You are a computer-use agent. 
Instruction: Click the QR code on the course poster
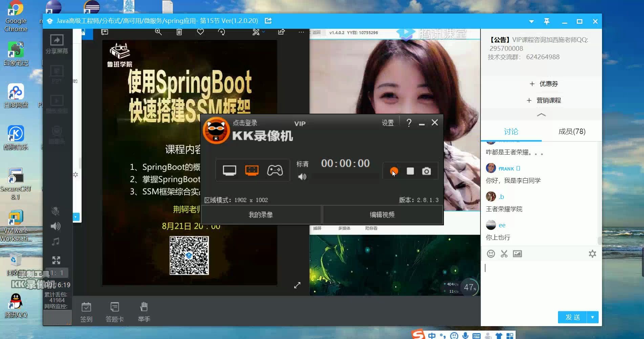(189, 255)
